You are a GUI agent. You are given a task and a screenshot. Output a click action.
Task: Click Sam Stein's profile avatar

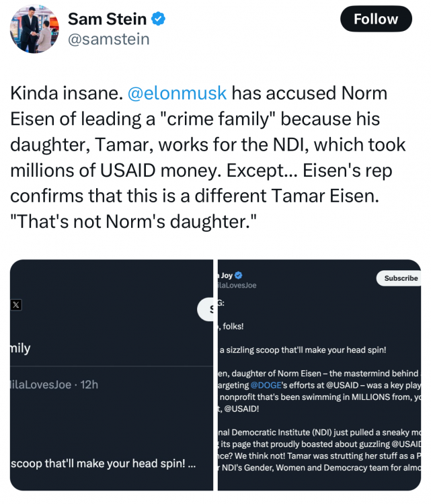pyautogui.click(x=33, y=30)
